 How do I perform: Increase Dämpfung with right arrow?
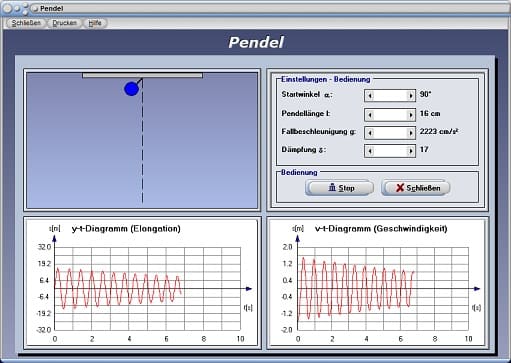click(411, 151)
